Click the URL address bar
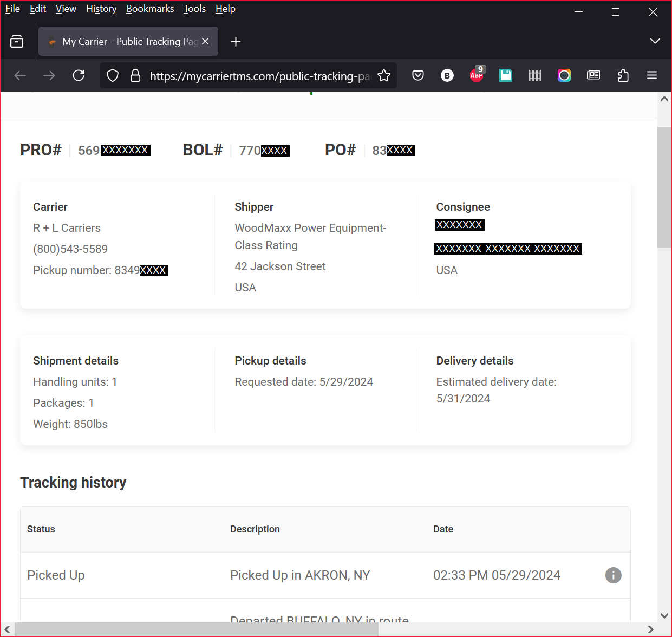The height and width of the screenshot is (637, 672). click(x=260, y=76)
